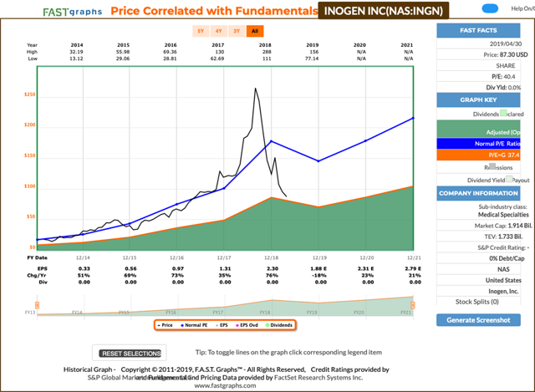Click the COMPANY INFORMATION header
Screen dimensions: 535x392
pos(478,193)
